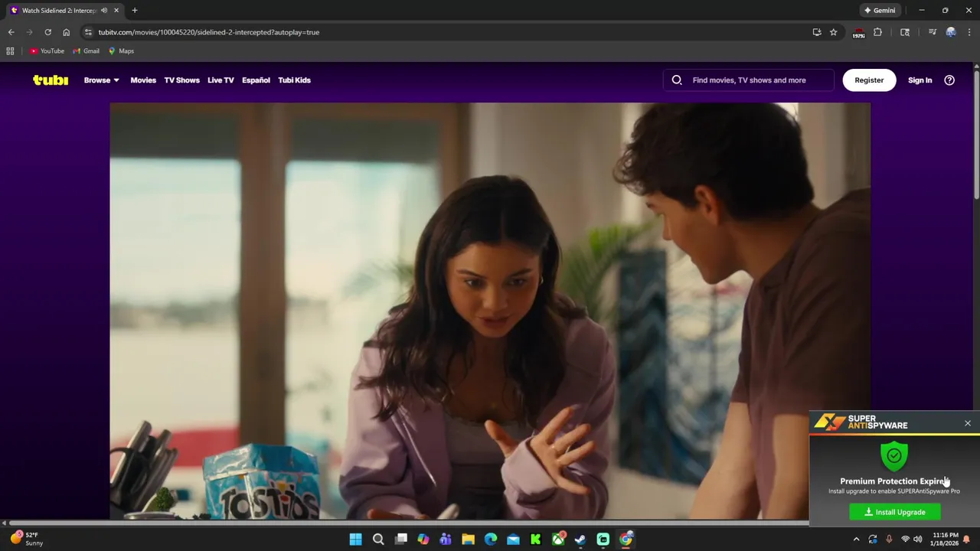Screen dimensions: 980x551
Task: Go to the Movies section
Action: click(143, 80)
